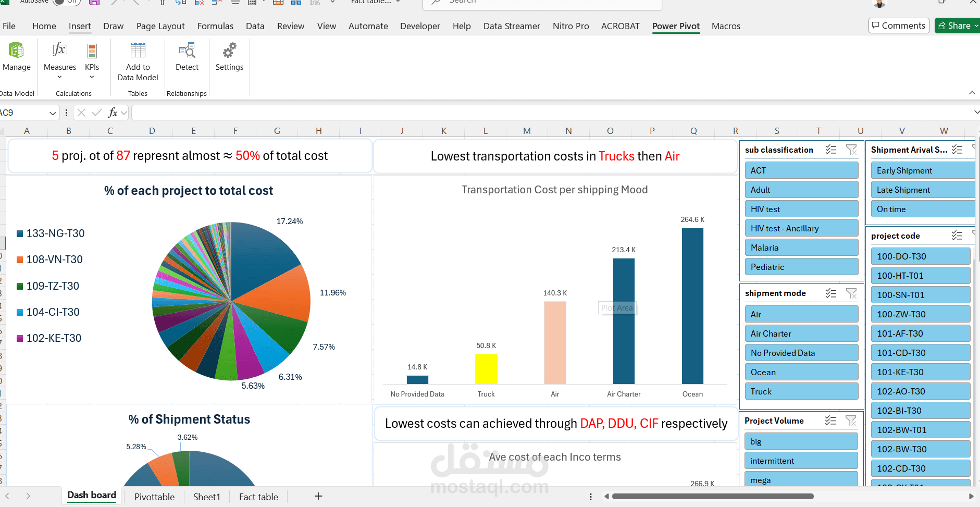The width and height of the screenshot is (980, 507).
Task: Clear filter on sub classification slicer
Action: tap(851, 150)
